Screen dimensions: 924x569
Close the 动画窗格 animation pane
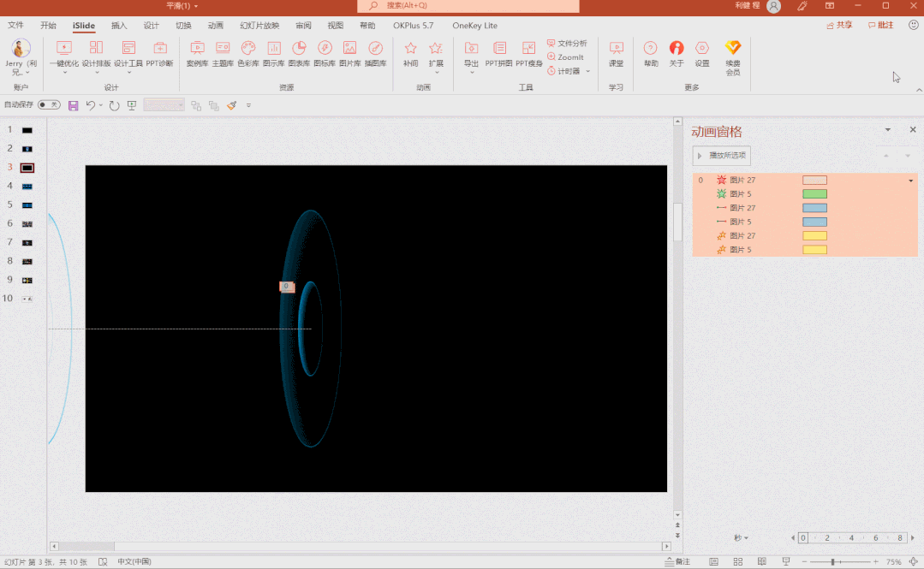[x=913, y=129]
